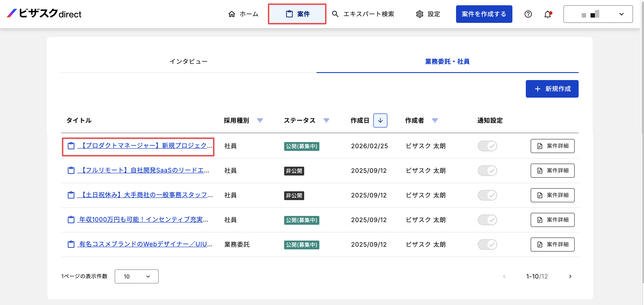The image size is (644, 305).
Task: Click the タイトル column header
Action: point(79,121)
